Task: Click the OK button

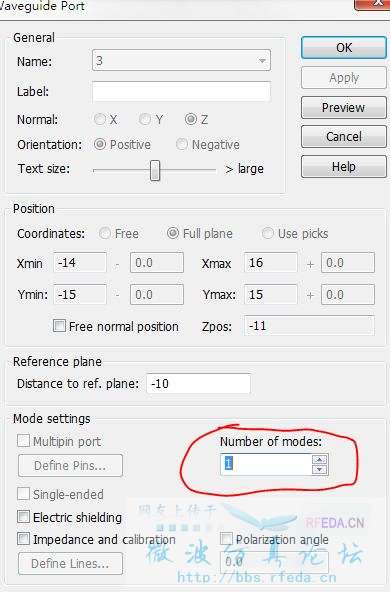Action: click(344, 48)
